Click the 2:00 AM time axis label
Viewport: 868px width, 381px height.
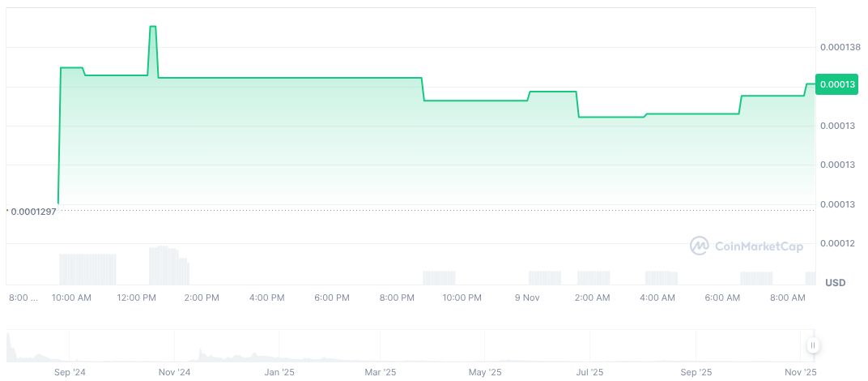(592, 298)
